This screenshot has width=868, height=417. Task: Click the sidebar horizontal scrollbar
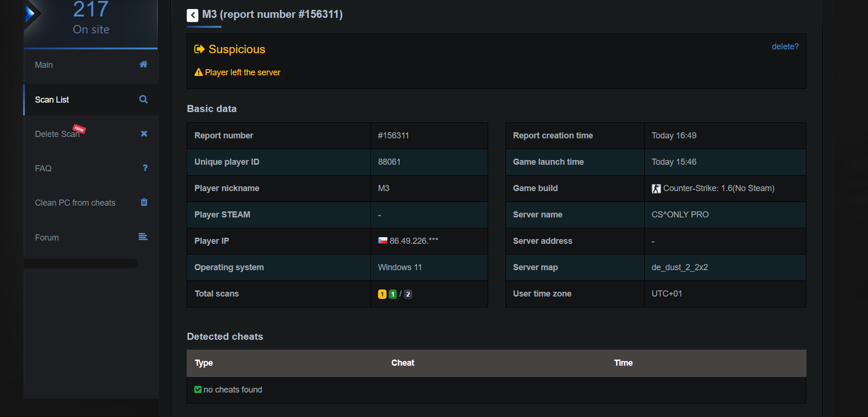pyautogui.click(x=81, y=264)
